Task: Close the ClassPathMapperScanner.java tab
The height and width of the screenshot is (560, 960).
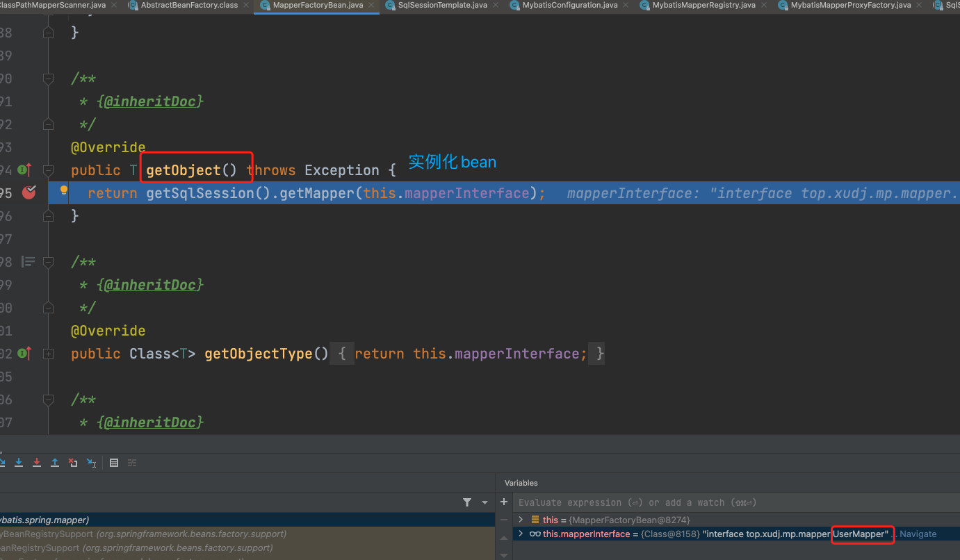Action: (114, 6)
